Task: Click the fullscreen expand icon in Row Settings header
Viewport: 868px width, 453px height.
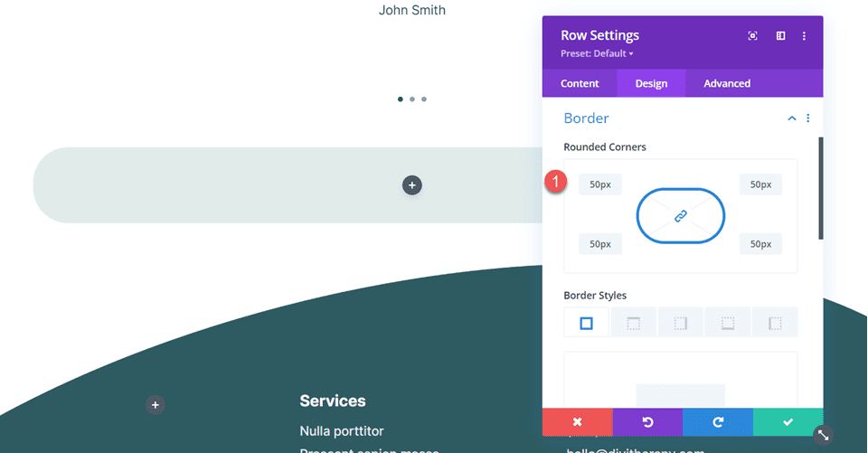Action: 752,36
